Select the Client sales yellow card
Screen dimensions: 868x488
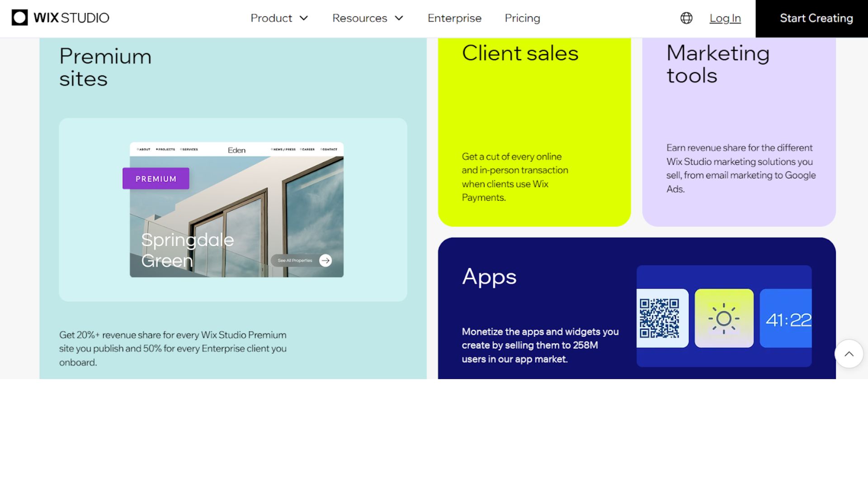(x=534, y=132)
